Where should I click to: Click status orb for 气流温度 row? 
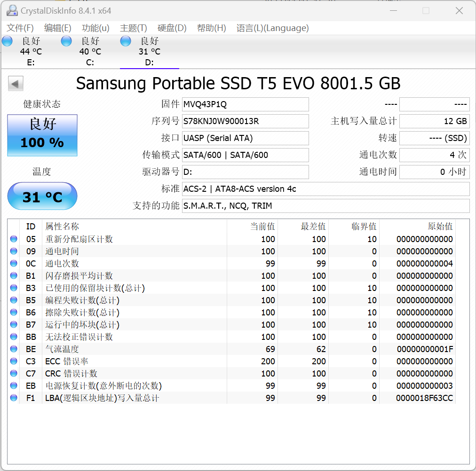click(x=14, y=349)
